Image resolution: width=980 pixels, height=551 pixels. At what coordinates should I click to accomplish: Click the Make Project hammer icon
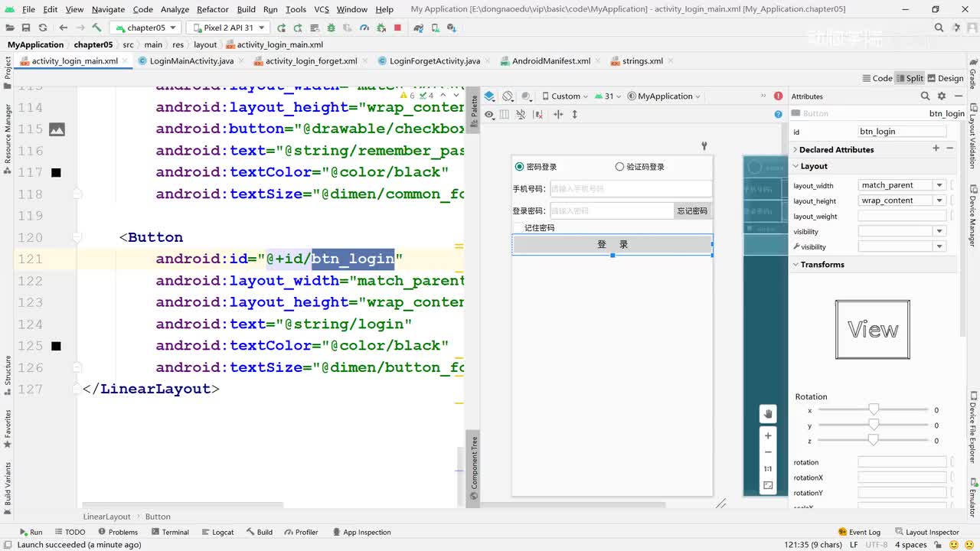[x=96, y=28]
